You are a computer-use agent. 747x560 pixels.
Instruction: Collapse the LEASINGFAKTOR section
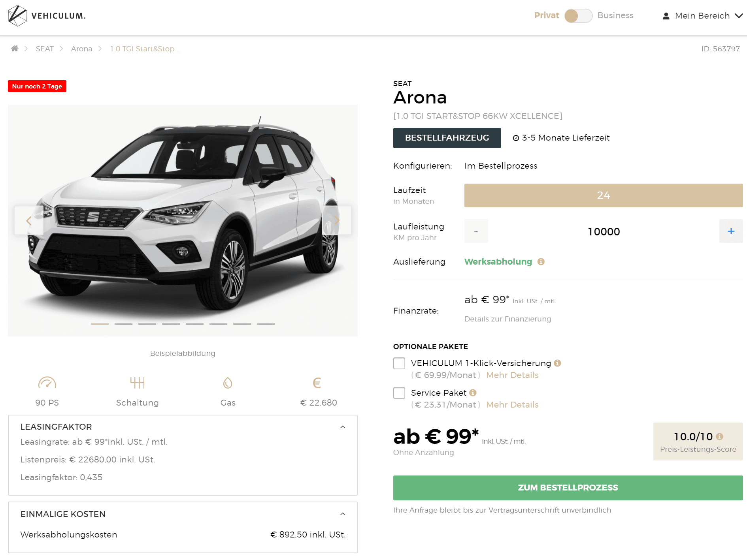(x=343, y=427)
